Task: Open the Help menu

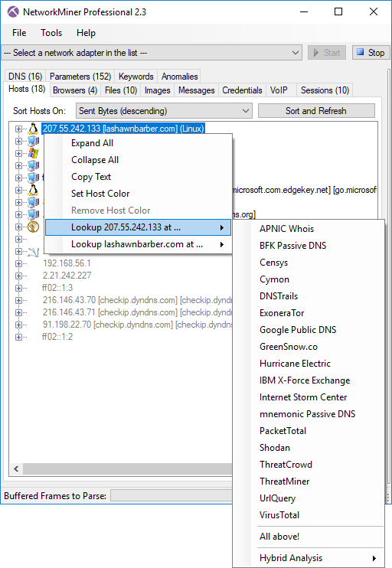Action: 86,33
